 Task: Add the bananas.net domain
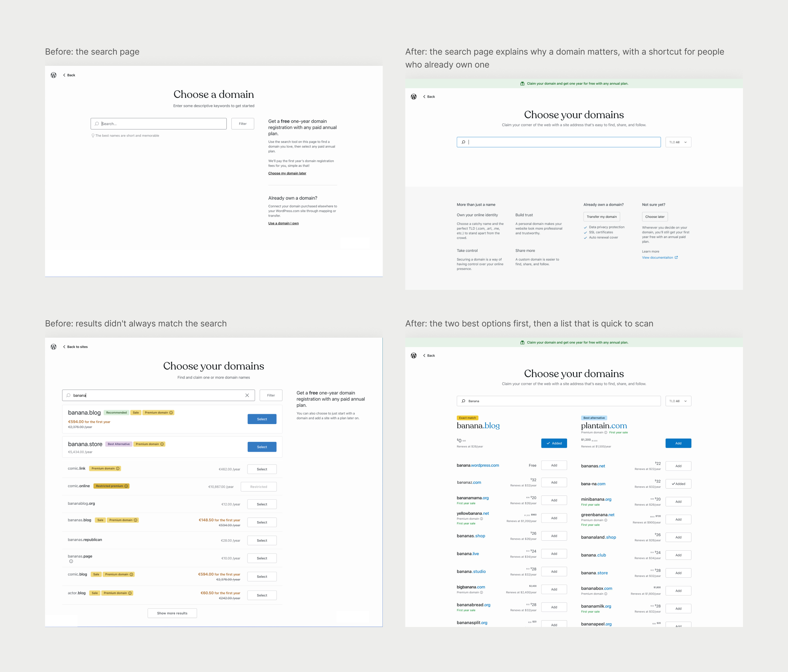679,466
